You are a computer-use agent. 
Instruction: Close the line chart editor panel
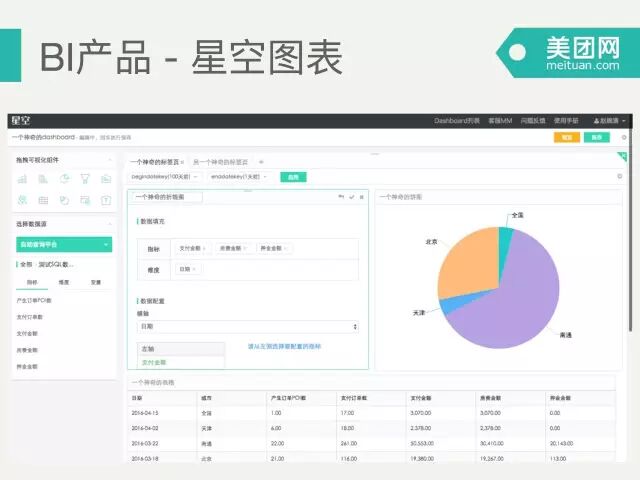362,197
